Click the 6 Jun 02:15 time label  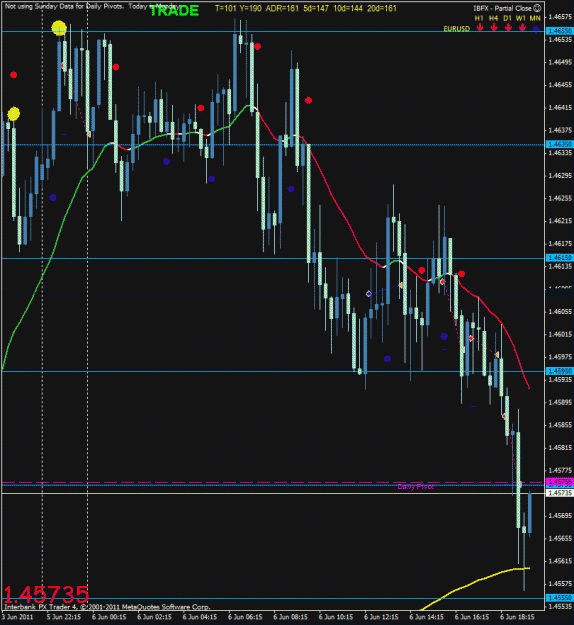coord(155,617)
